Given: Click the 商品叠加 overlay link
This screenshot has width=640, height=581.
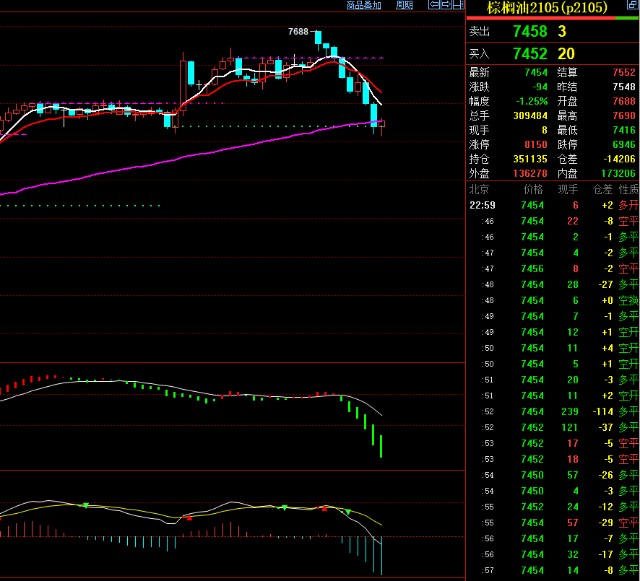Looking at the screenshot, I should [363, 5].
